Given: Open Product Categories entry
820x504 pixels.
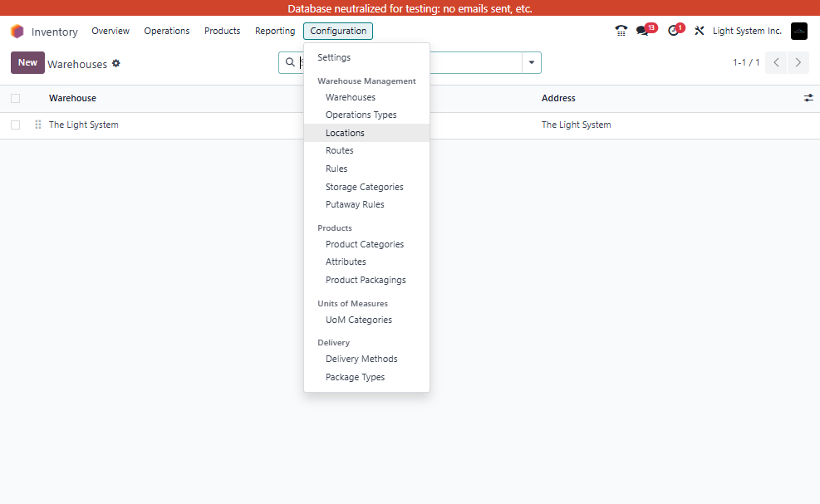Looking at the screenshot, I should pos(365,244).
